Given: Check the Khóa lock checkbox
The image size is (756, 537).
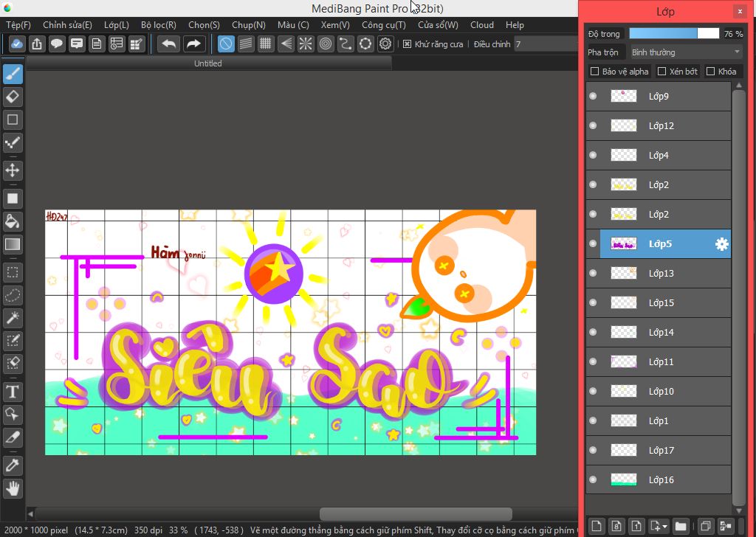Looking at the screenshot, I should point(710,72).
